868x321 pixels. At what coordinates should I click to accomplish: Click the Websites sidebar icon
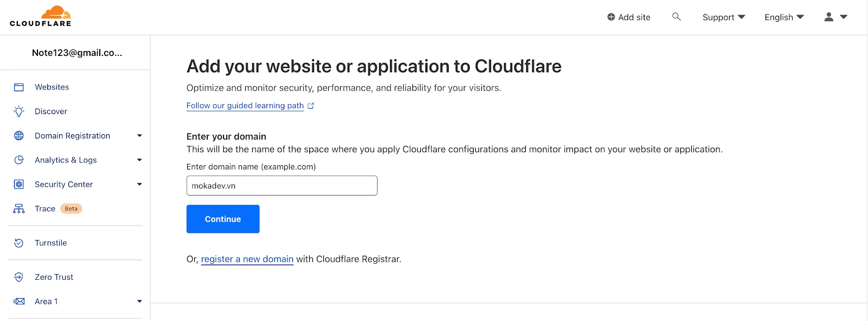[19, 87]
